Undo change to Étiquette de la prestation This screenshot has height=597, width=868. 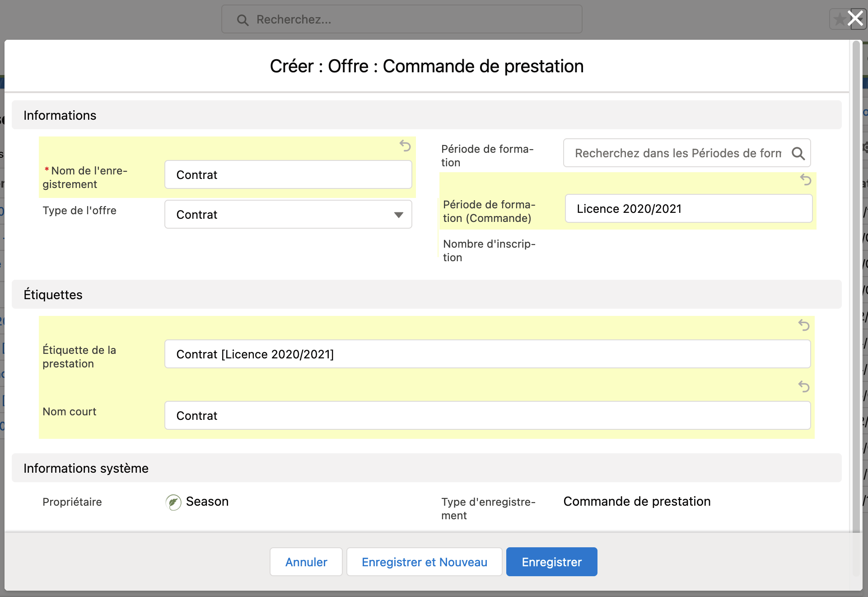click(x=803, y=325)
